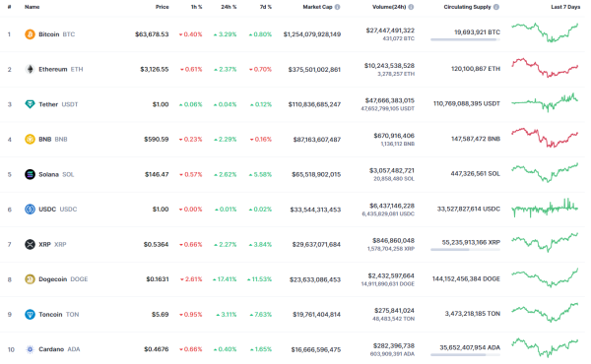Click the Dogecoin logo icon
Screen dimensions: 591x364
(x=30, y=279)
